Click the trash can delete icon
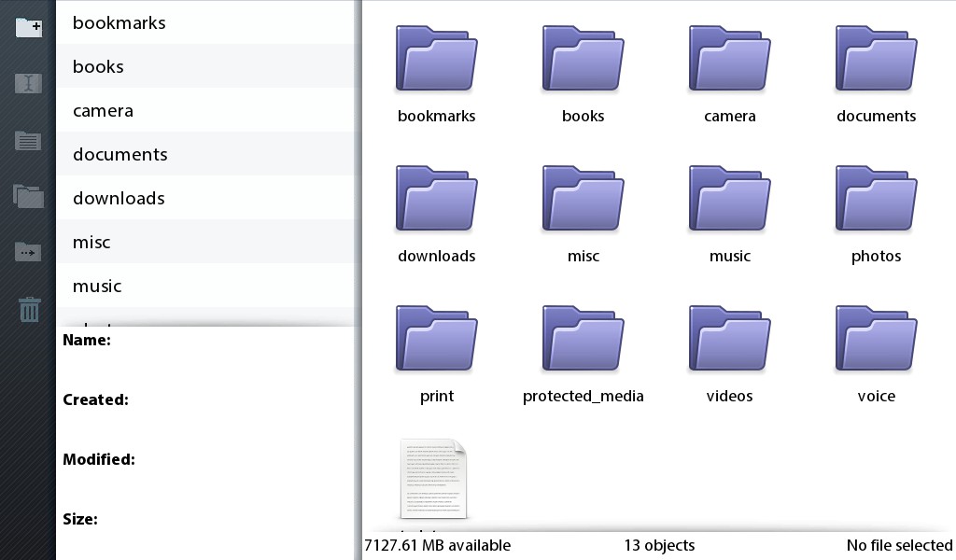956x560 pixels. pos(29,309)
